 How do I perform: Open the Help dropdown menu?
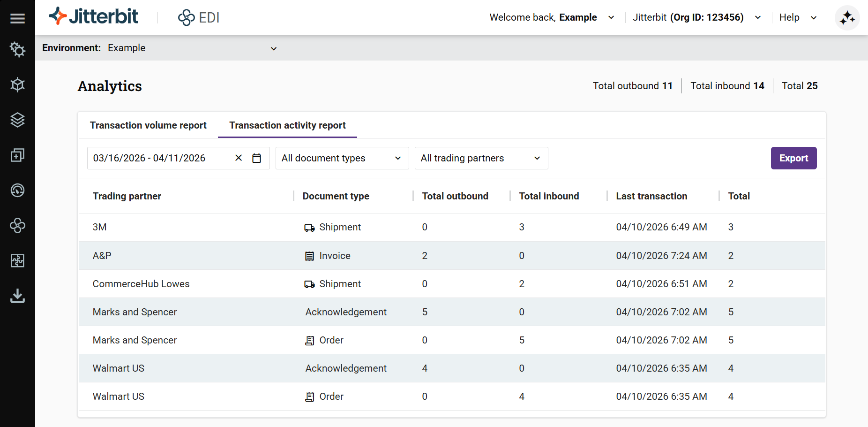(x=798, y=17)
